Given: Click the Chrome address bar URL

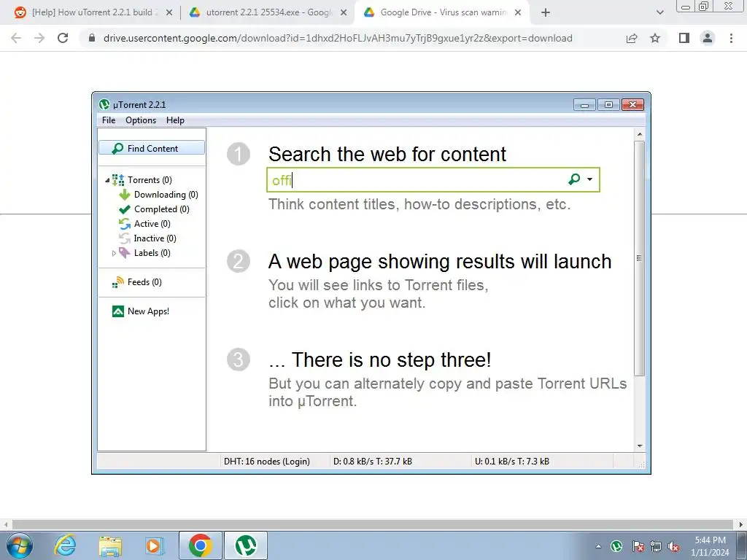Looking at the screenshot, I should click(338, 38).
